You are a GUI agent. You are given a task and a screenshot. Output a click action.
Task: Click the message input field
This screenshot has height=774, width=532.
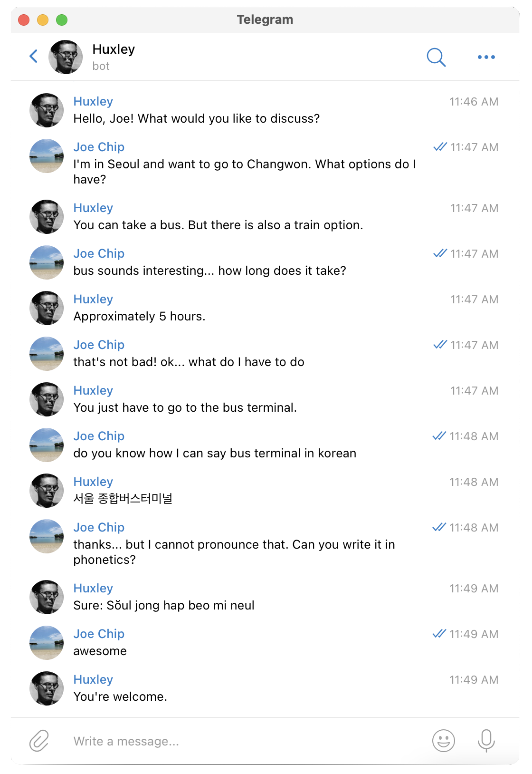coord(247,741)
